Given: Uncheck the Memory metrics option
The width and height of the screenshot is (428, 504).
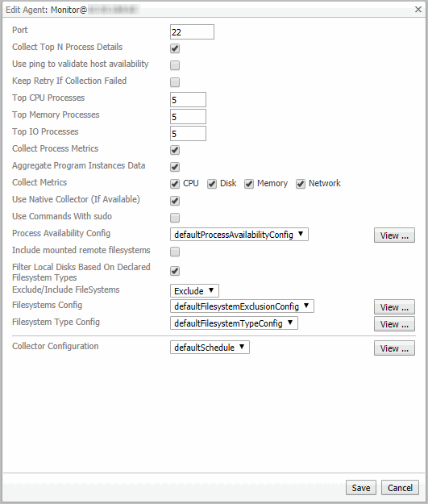Looking at the screenshot, I should [x=249, y=184].
